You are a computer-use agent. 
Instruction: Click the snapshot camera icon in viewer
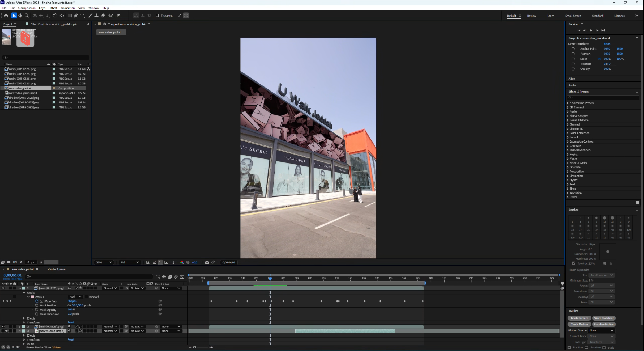point(207,262)
